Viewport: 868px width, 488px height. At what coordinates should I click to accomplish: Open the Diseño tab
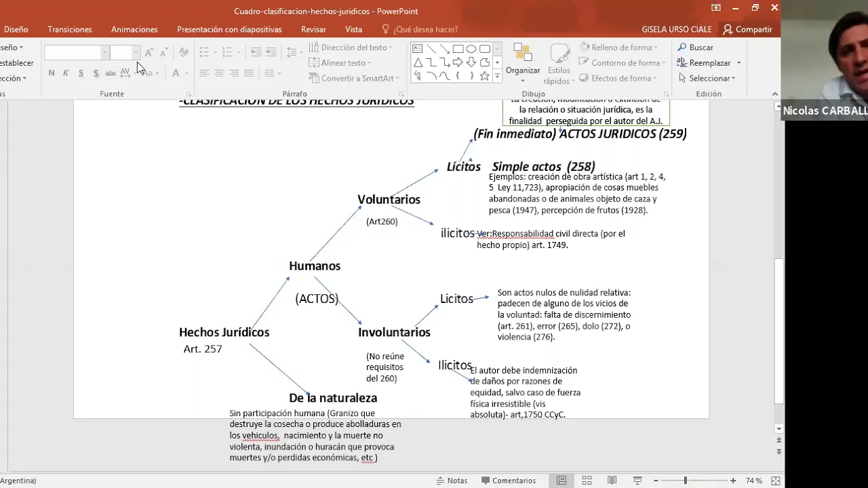click(15, 29)
